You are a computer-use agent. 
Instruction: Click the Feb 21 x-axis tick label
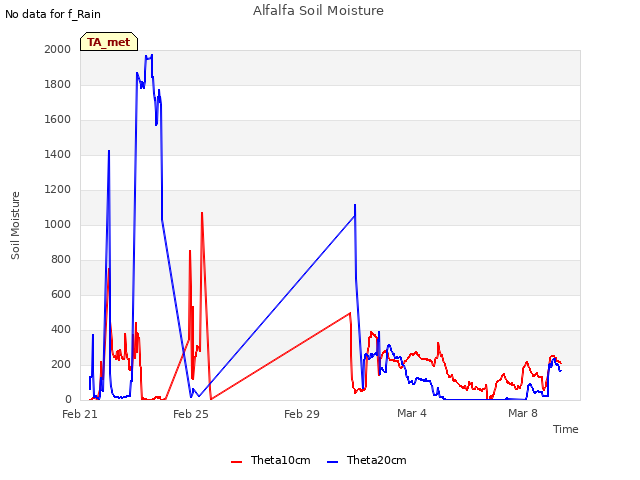[x=80, y=414]
